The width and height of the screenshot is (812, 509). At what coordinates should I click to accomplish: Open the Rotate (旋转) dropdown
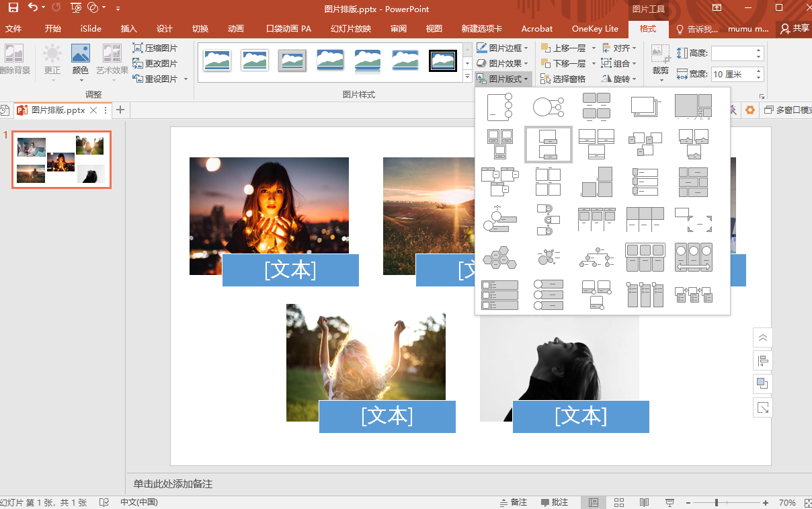619,79
